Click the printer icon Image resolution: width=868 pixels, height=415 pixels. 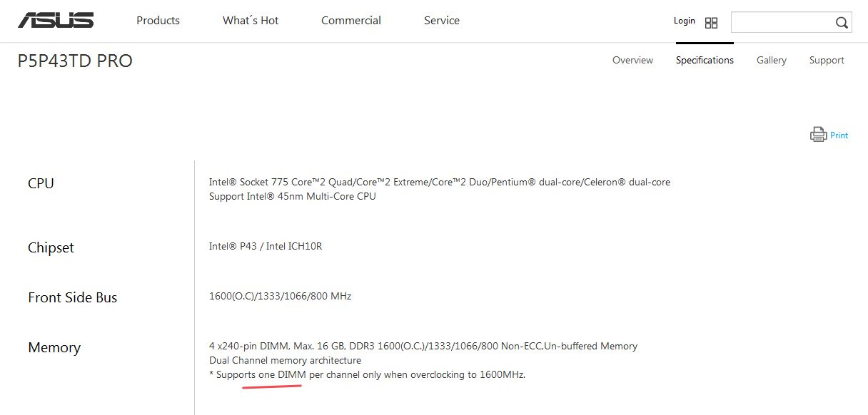click(x=818, y=135)
